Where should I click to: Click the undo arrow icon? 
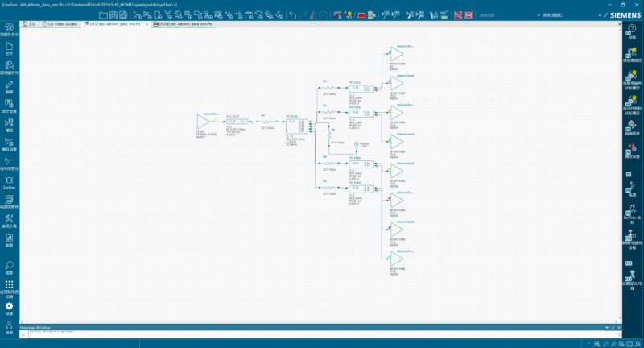click(293, 15)
